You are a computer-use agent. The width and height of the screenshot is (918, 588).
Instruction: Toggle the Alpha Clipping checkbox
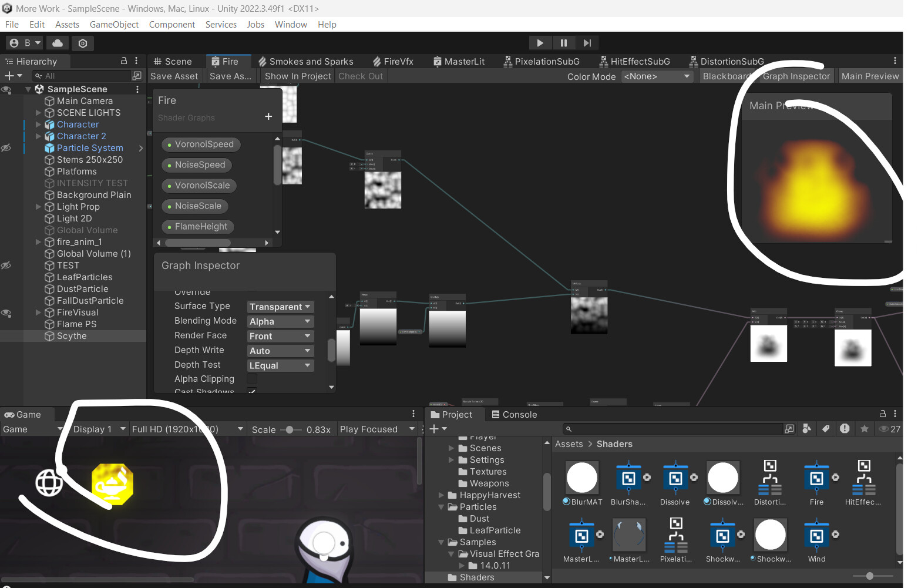coord(252,379)
